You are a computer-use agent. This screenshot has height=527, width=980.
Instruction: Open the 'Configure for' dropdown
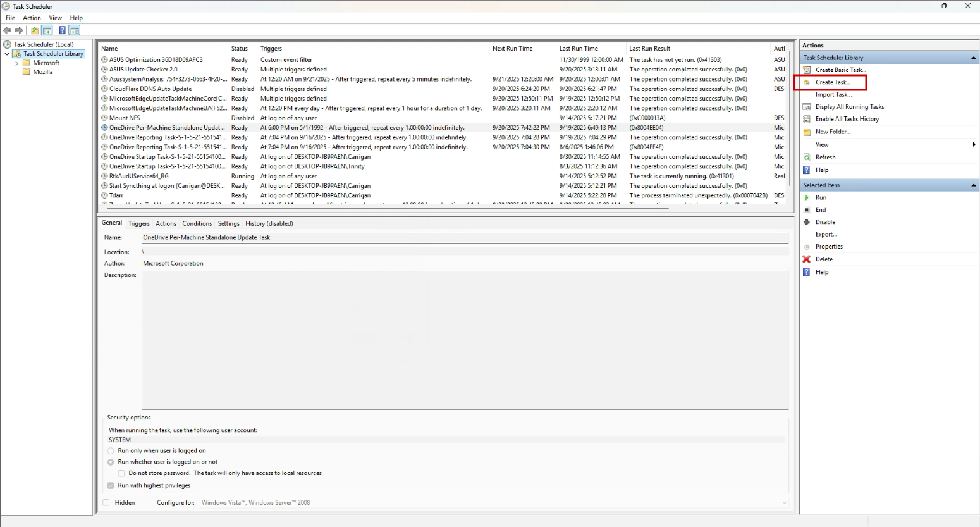click(x=494, y=503)
